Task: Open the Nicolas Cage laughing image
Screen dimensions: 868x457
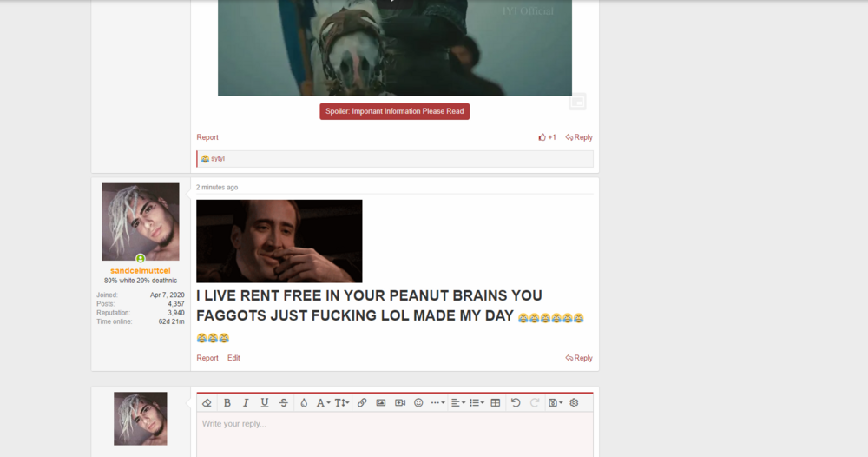Action: 279,241
